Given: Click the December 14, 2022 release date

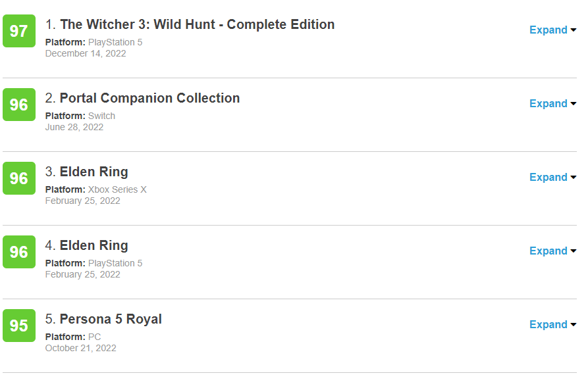Looking at the screenshot, I should pos(86,53).
